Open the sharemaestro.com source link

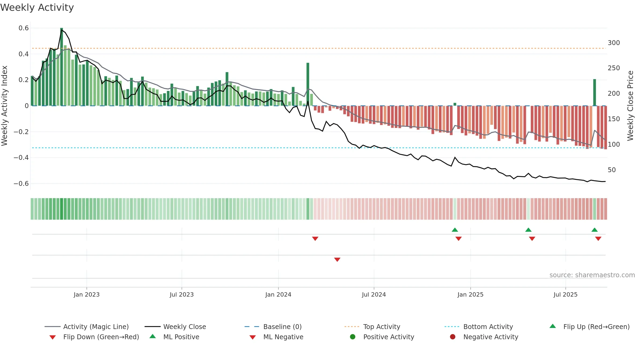[592, 275]
